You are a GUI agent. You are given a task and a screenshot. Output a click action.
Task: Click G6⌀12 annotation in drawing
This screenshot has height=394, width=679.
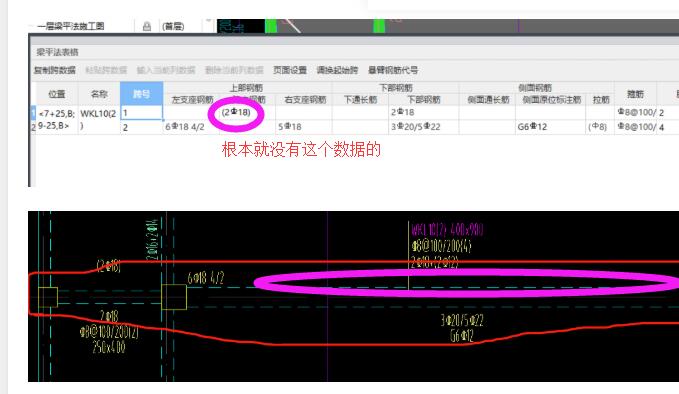[462, 336]
